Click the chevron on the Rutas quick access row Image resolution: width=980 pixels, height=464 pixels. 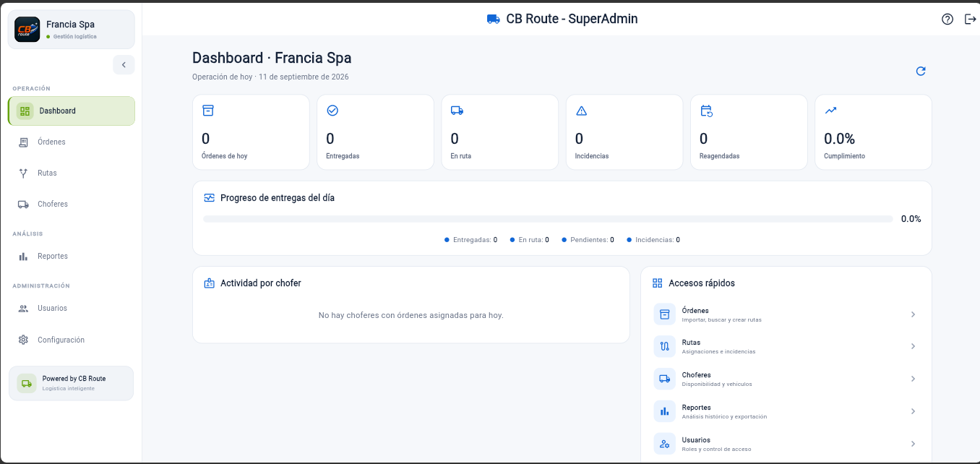pyautogui.click(x=913, y=346)
